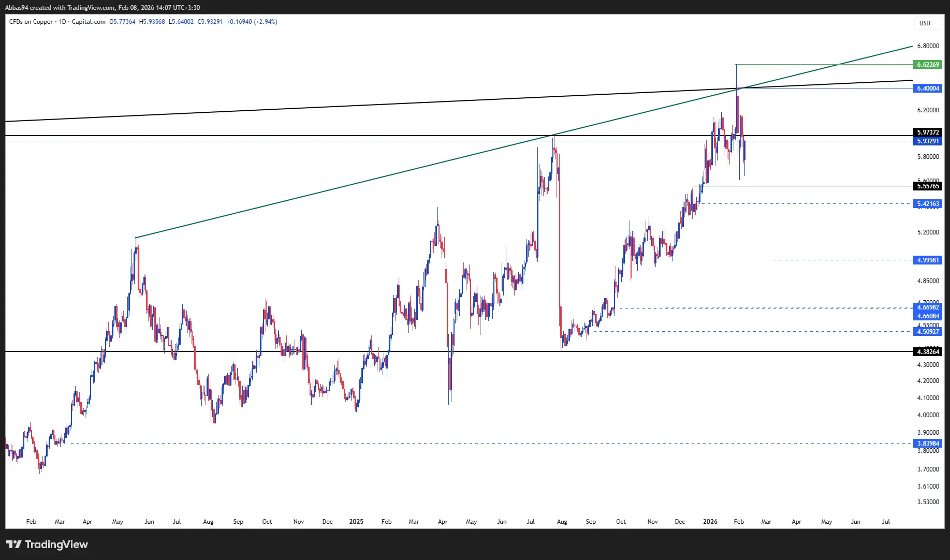Click the blue 6.40004 price label
This screenshot has height=560, width=950.
pos(928,89)
